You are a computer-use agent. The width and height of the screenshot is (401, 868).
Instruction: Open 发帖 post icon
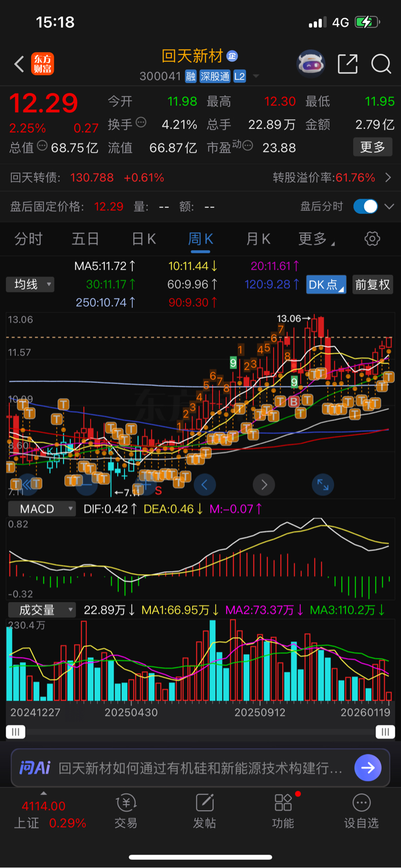point(205,812)
